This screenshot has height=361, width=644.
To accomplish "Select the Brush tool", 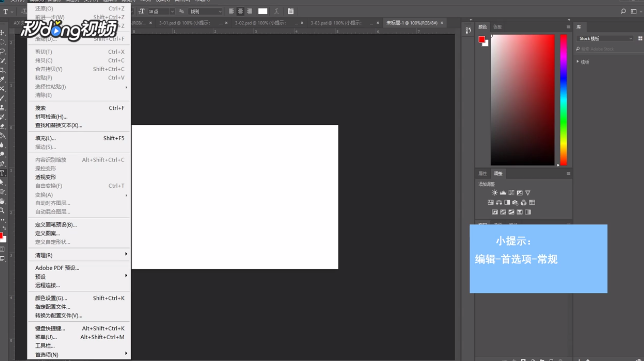I will tap(2, 98).
